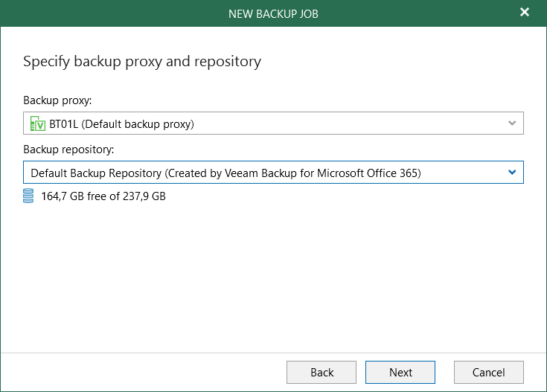Return to the previous step with Back
This screenshot has height=392, width=547.
tap(322, 372)
